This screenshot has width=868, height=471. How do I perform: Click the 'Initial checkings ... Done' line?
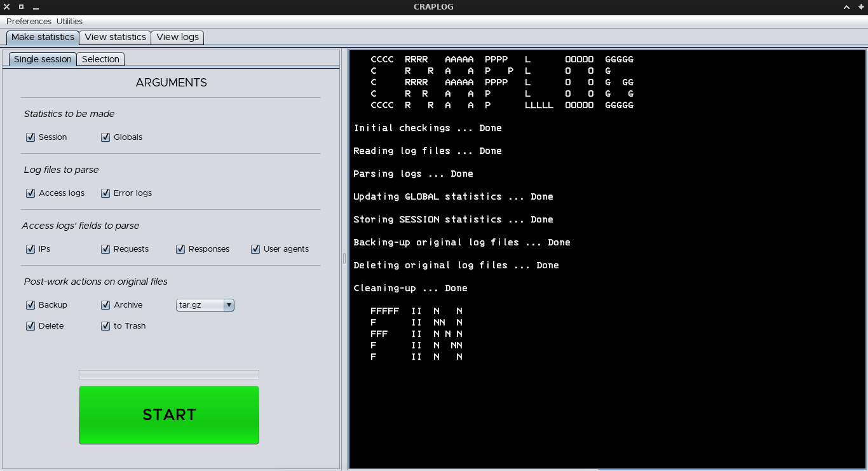428,128
